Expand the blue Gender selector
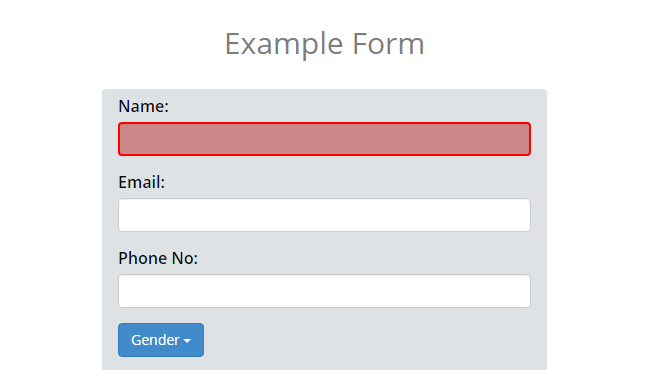This screenshot has height=370, width=649. 161,340
